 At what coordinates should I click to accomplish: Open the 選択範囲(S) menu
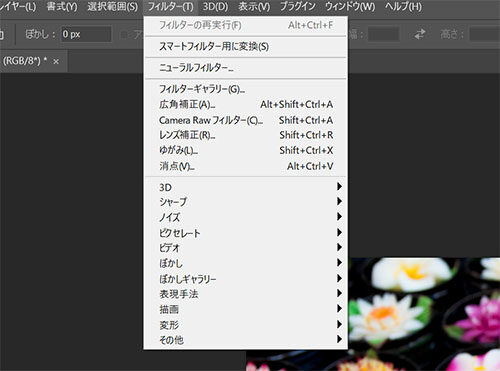point(112,7)
